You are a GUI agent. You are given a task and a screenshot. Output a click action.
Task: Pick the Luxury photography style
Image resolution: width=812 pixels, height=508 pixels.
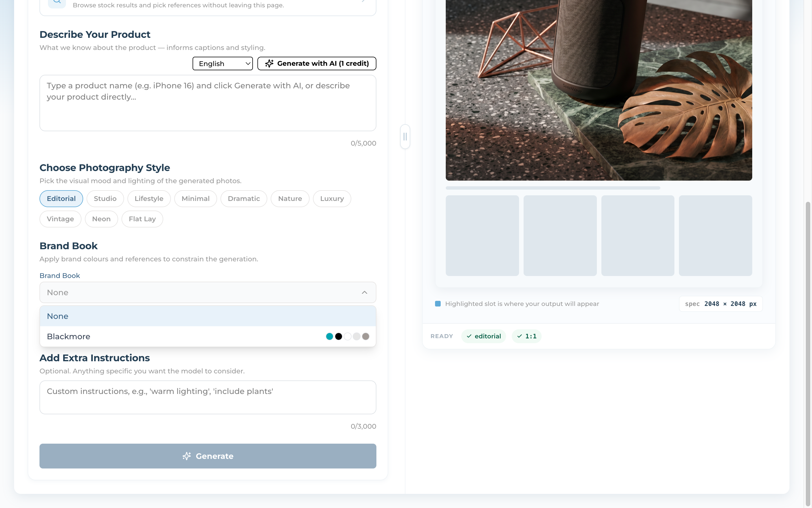pyautogui.click(x=332, y=199)
